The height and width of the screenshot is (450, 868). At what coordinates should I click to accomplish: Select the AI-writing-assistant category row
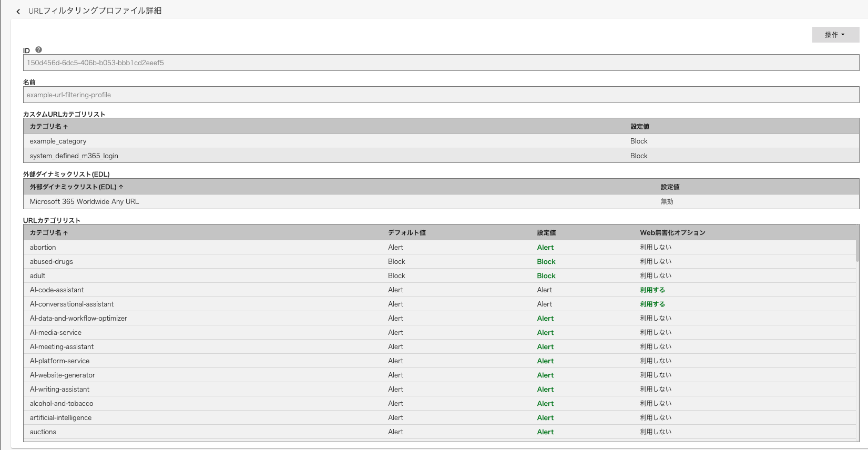440,389
